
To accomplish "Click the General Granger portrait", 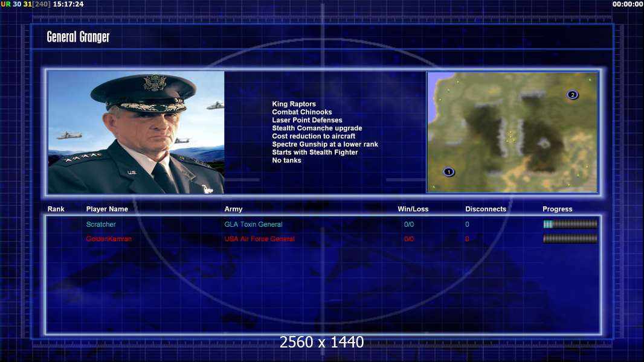I will click(136, 132).
